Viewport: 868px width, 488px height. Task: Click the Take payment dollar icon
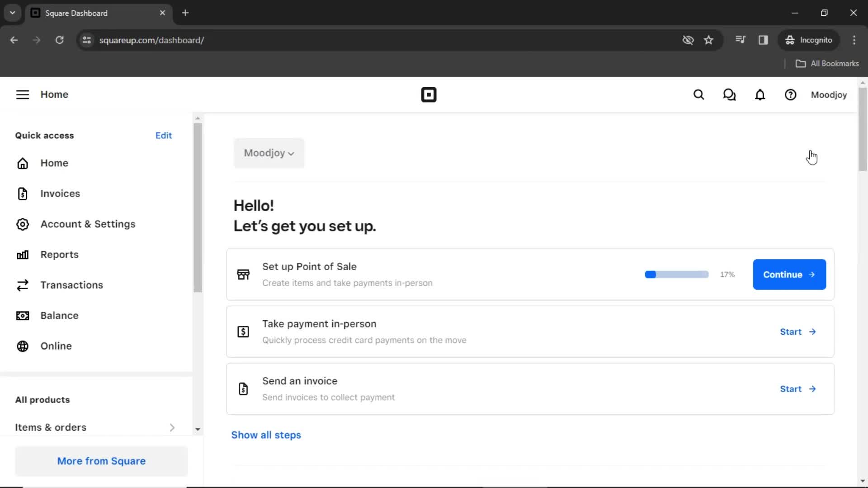(x=243, y=332)
